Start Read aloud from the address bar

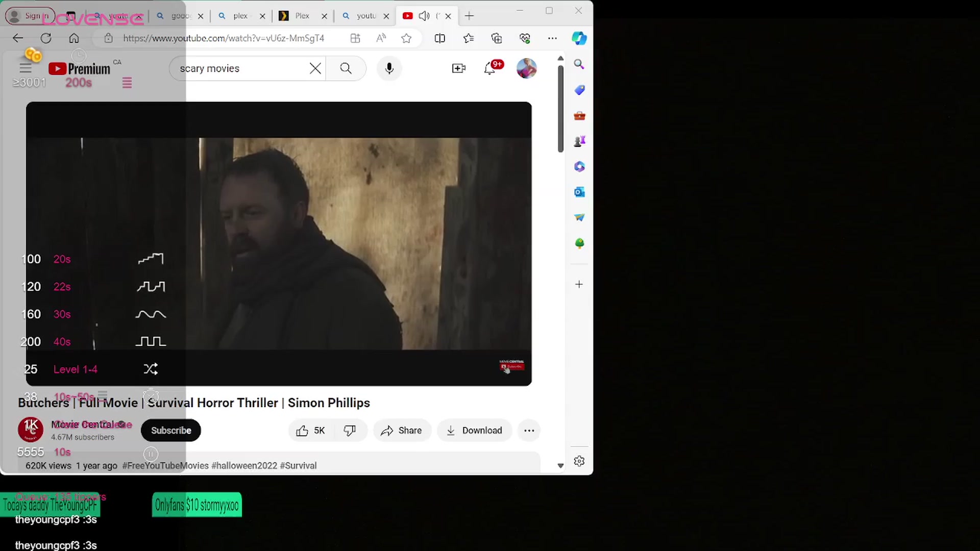tap(381, 38)
